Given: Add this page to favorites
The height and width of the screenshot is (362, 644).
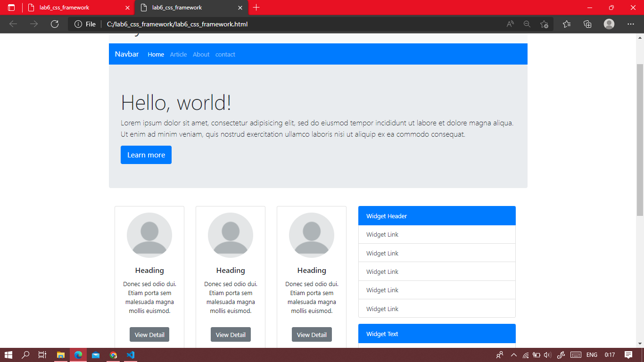Looking at the screenshot, I should click(x=544, y=24).
